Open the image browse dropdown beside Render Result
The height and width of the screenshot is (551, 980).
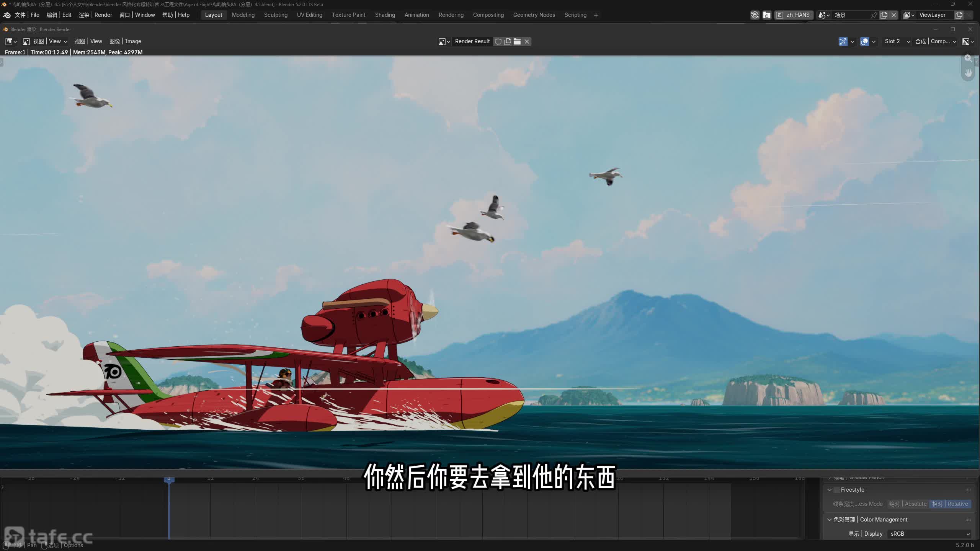point(444,41)
